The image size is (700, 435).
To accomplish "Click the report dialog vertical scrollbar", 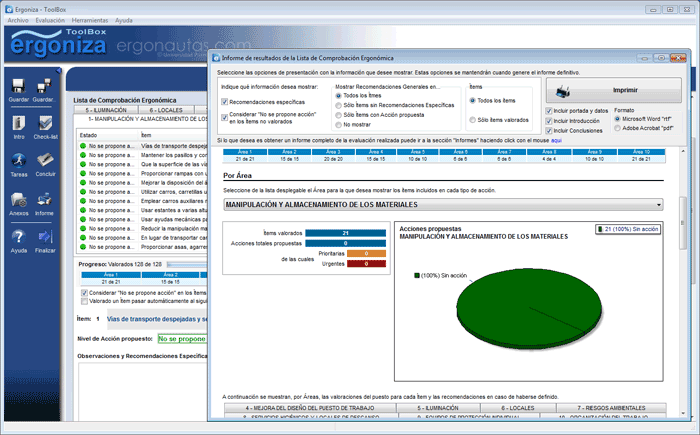I will pos(683,222).
